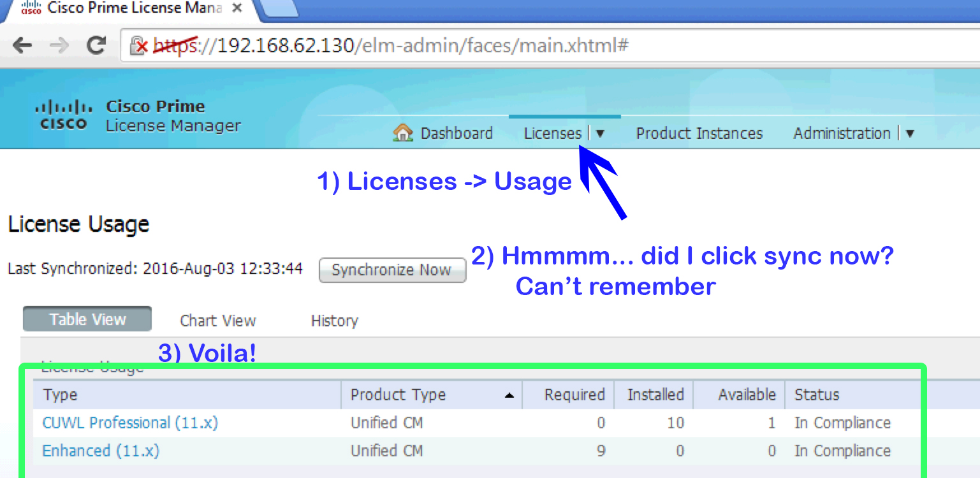980x478 pixels.
Task: Switch to the History tab
Action: 335,321
